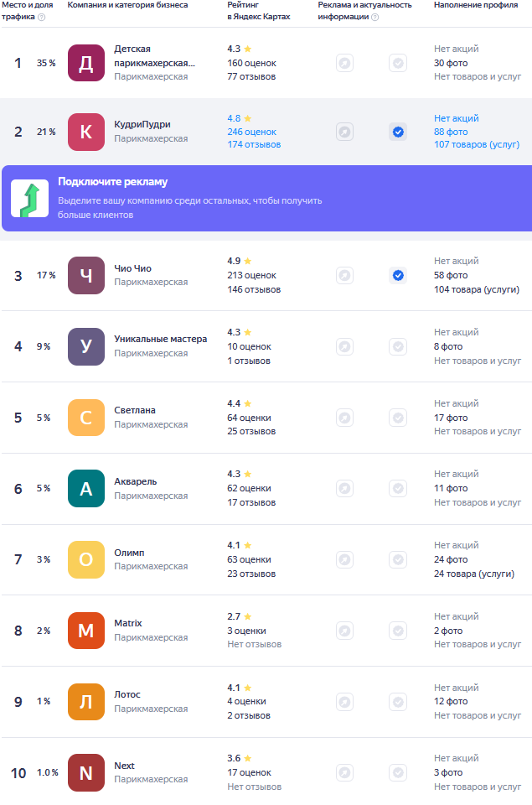
Task: Open the Детская парикмахерская avatar icon
Action: pos(86,63)
